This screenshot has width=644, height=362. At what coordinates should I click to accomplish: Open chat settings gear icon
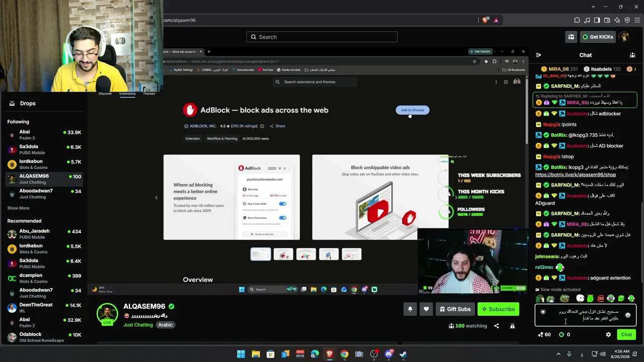pos(608,334)
